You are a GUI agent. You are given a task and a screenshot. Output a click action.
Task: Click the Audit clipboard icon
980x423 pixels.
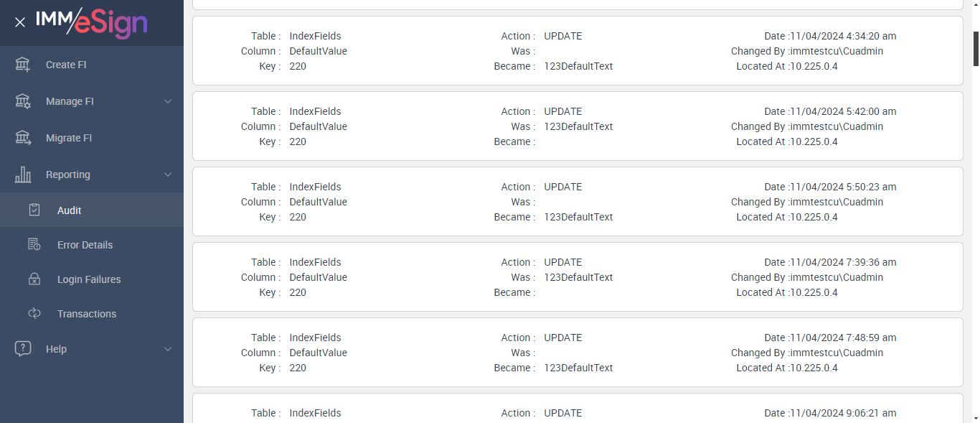click(x=34, y=210)
